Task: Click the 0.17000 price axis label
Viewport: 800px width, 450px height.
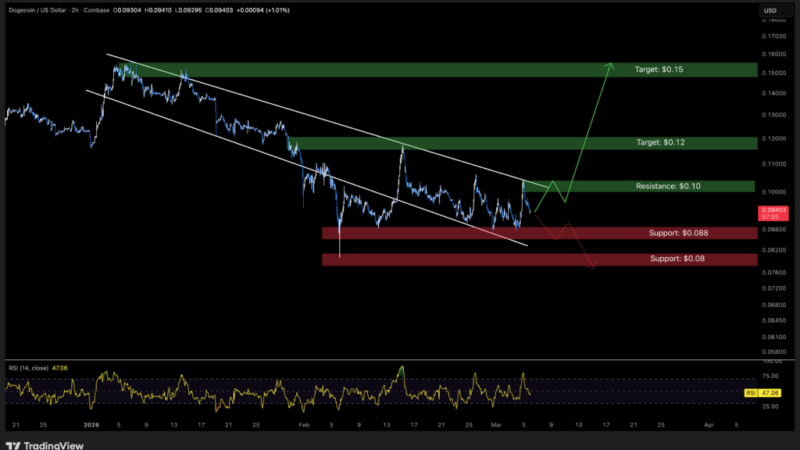Action: pos(773,36)
